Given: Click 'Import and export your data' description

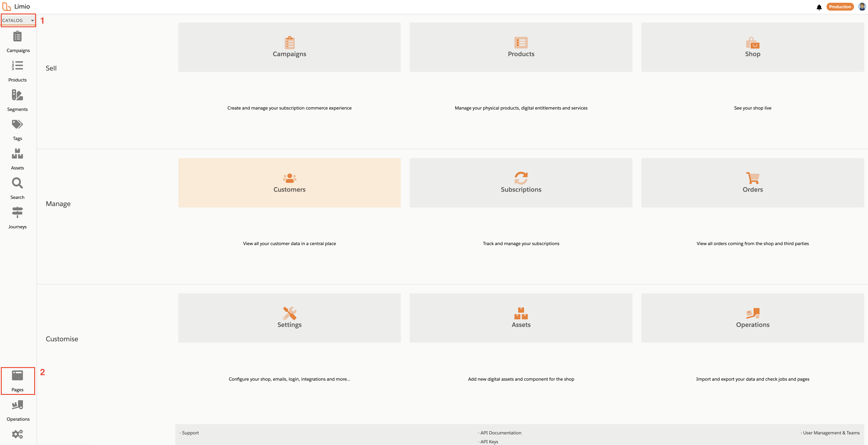Looking at the screenshot, I should pos(752,379).
